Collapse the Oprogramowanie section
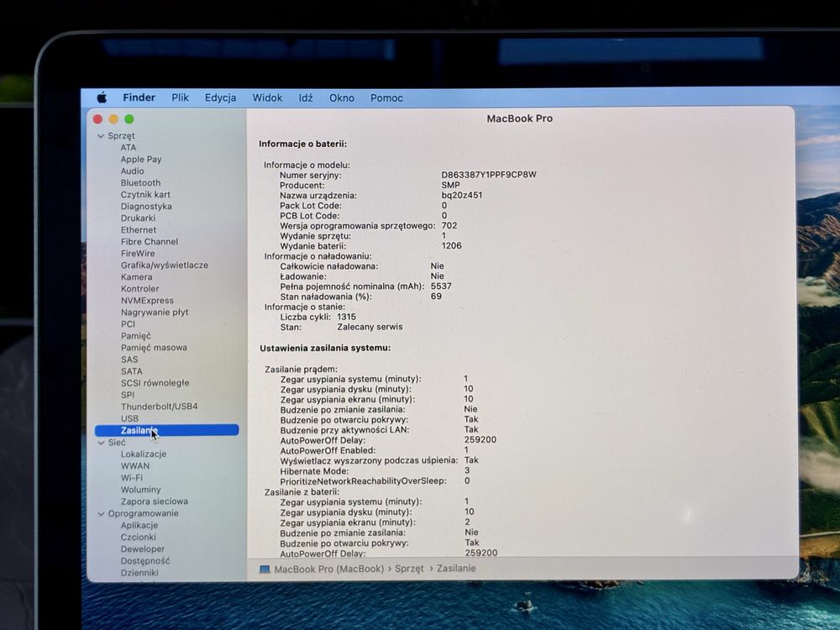840x630 pixels. tap(102, 513)
